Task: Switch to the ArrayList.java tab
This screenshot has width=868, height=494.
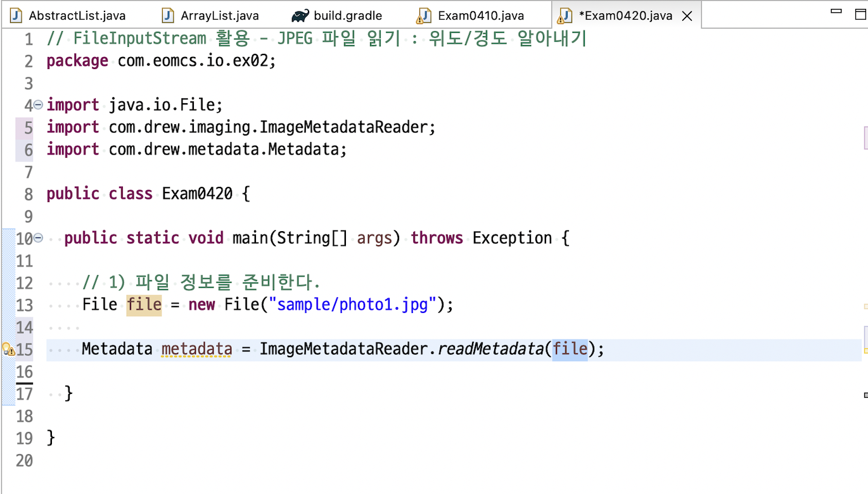Action: click(211, 15)
